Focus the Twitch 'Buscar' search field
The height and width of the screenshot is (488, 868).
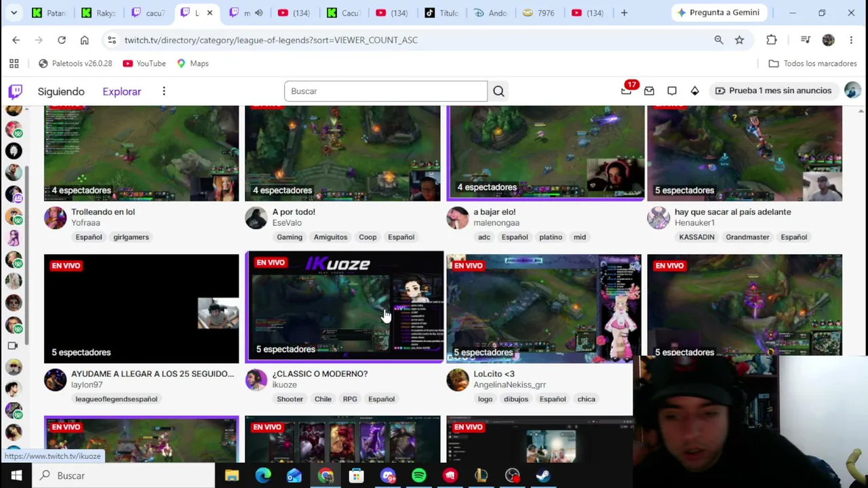coord(385,91)
